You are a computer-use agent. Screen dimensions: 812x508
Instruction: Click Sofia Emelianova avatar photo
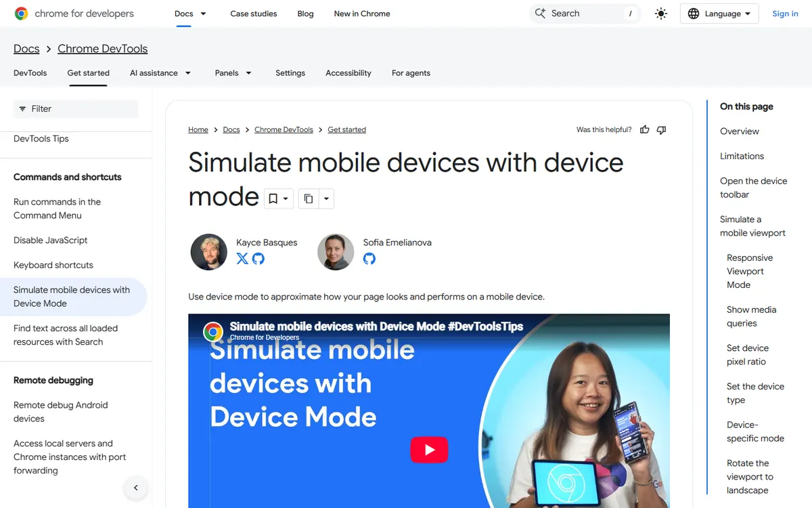336,252
